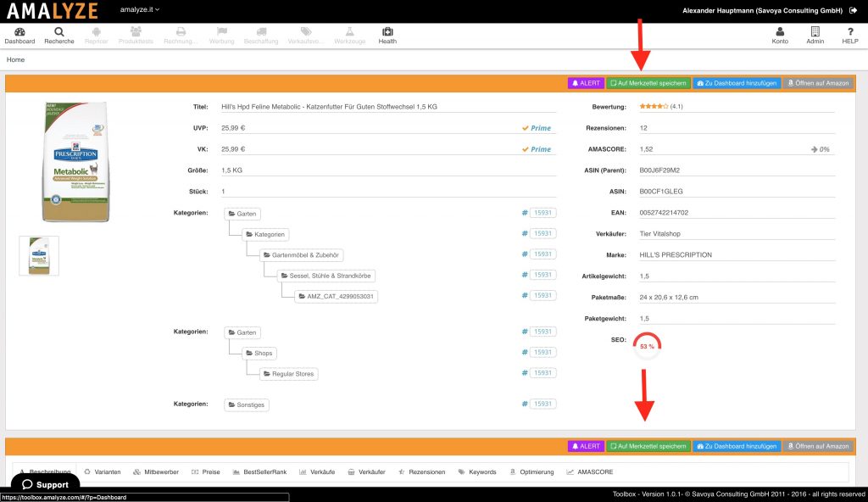Screen dimensions: 868x502
Task: Click the large product image
Action: tap(75, 162)
